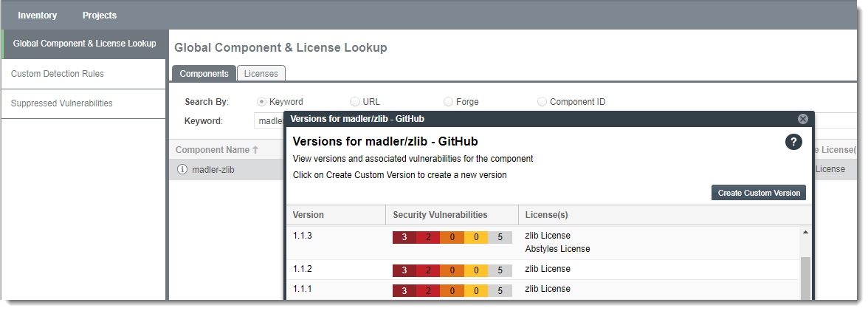This screenshot has width=868, height=311.
Task: Open Custom Detection Rules in sidebar
Action: 58,74
